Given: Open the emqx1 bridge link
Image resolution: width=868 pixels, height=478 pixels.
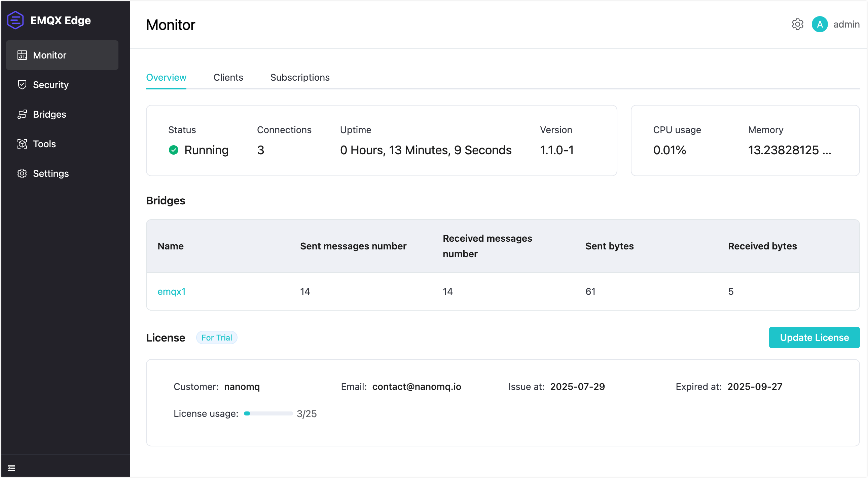Looking at the screenshot, I should [172, 291].
